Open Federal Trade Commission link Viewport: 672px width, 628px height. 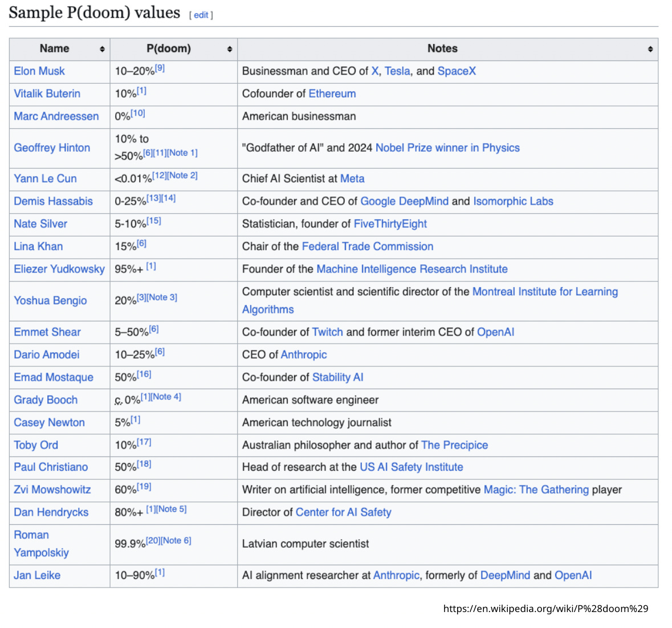coord(367,247)
